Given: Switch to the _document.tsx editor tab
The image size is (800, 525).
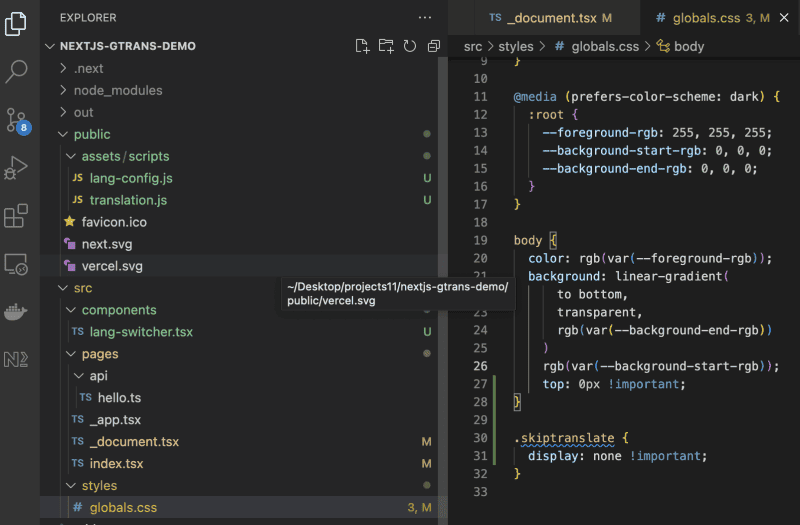Looking at the screenshot, I should tap(553, 18).
